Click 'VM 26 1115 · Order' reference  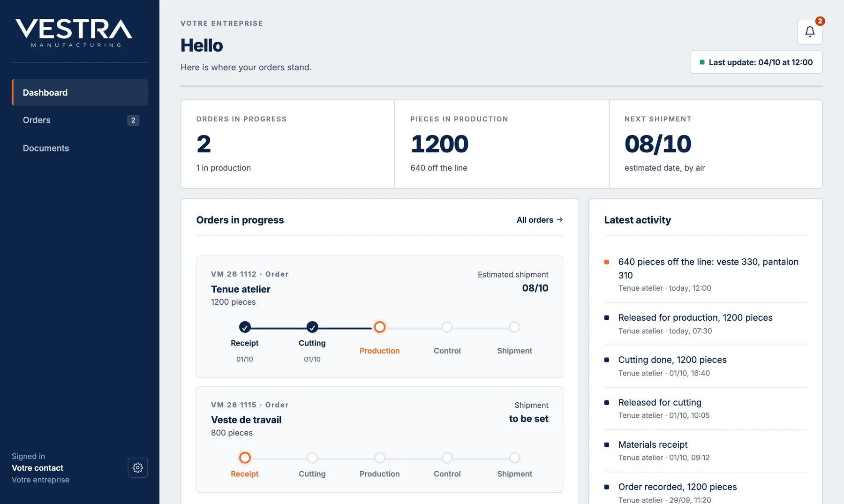pyautogui.click(x=250, y=405)
